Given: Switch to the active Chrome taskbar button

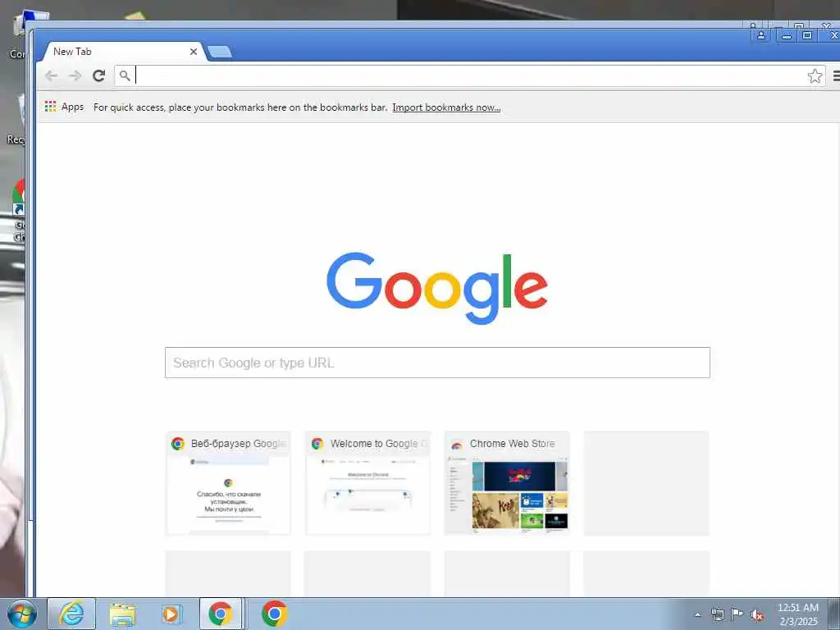Looking at the screenshot, I should point(221,614).
